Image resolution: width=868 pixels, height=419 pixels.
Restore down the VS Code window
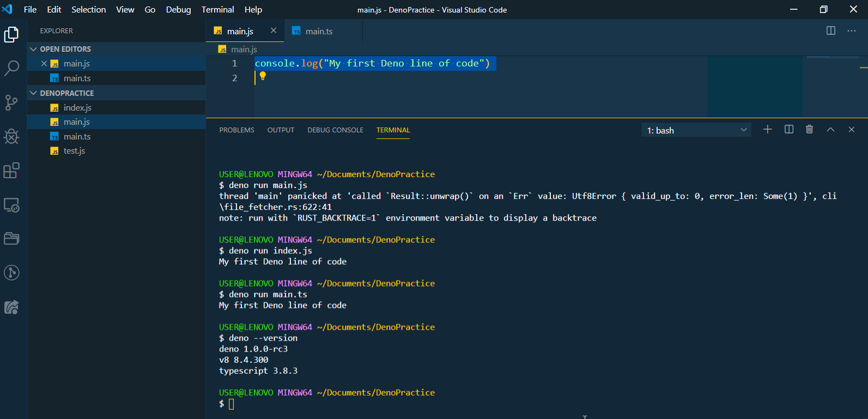click(x=824, y=9)
